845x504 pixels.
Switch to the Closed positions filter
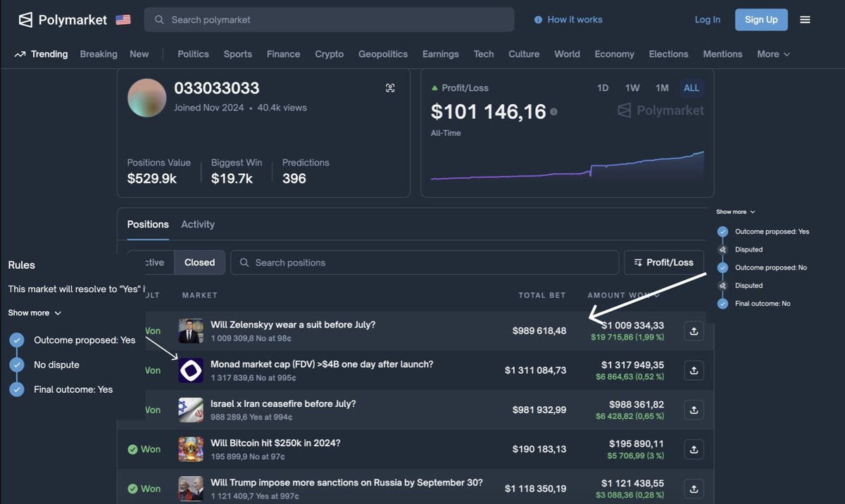(x=199, y=263)
